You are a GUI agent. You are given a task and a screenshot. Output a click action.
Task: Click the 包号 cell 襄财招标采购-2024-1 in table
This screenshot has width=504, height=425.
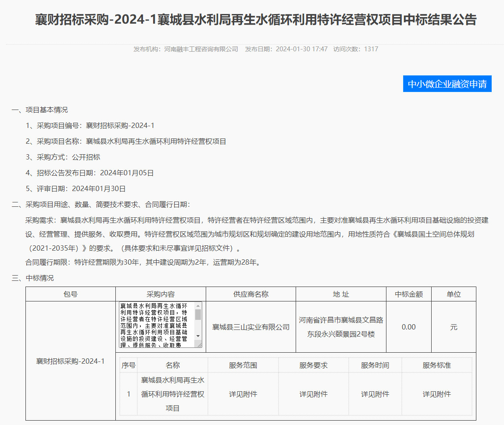(x=70, y=361)
